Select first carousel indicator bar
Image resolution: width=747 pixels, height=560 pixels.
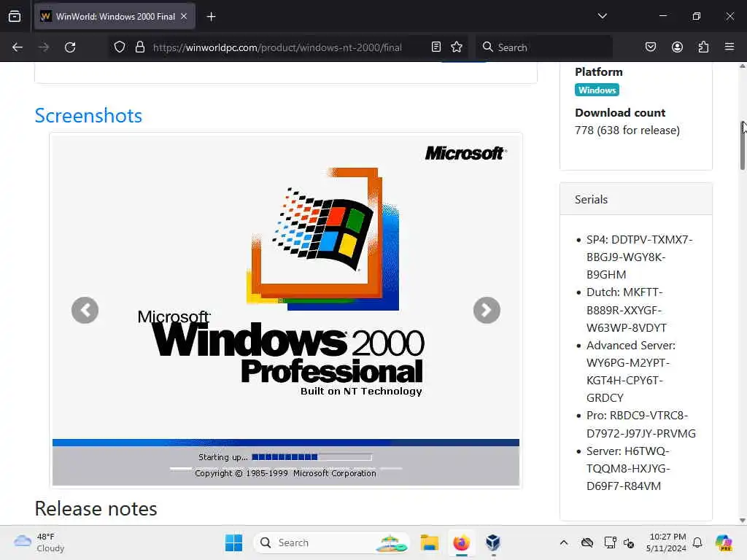click(x=181, y=469)
